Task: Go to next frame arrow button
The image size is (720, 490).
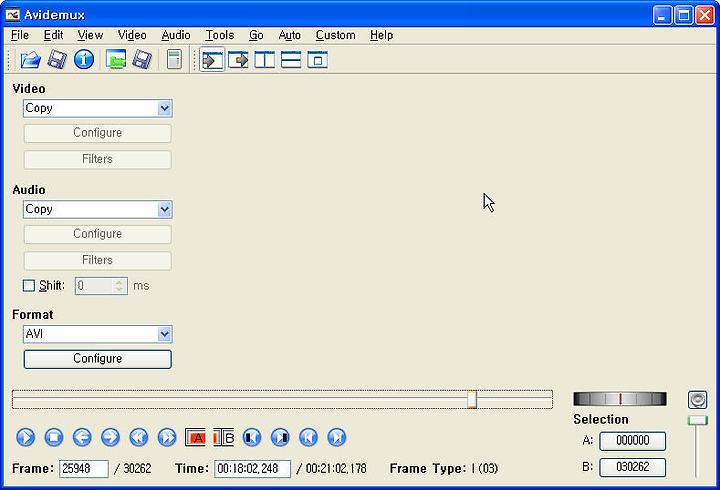Action: coord(110,437)
